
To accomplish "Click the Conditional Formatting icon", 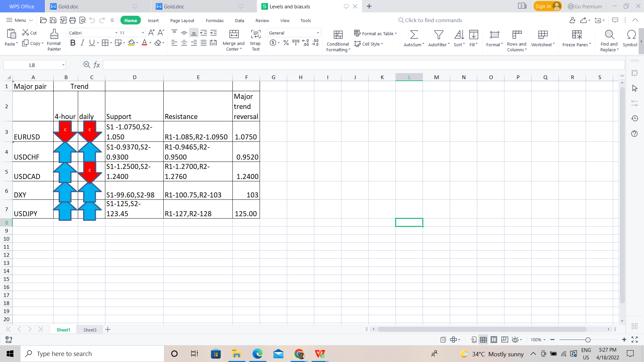I will 338,35.
